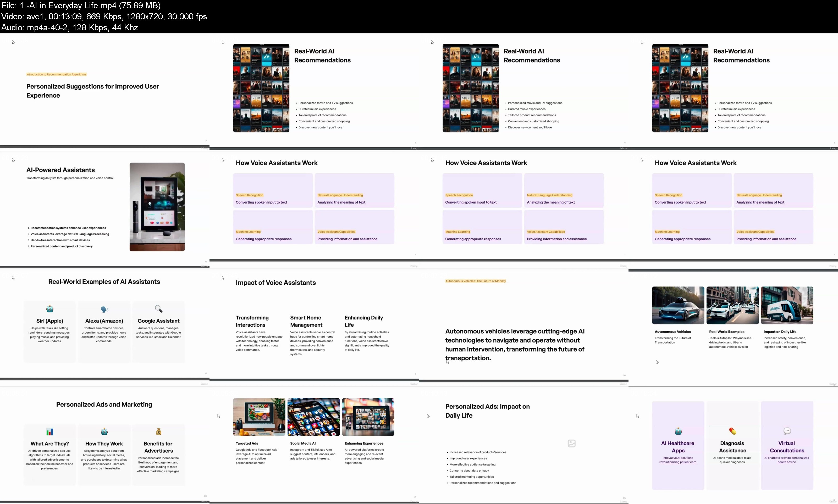This screenshot has height=504, width=838.
Task: Click the magnifying glass icon above Google Assistant
Action: coord(159,309)
